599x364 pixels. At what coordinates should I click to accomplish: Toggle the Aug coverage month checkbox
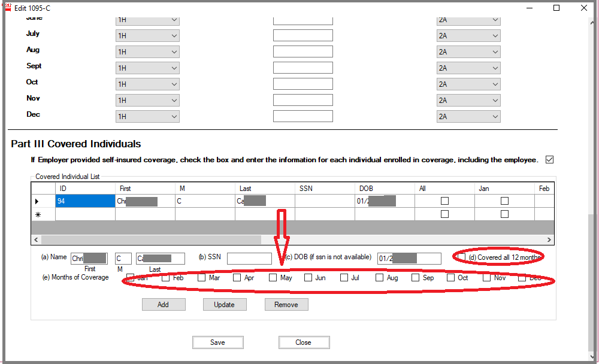(380, 278)
